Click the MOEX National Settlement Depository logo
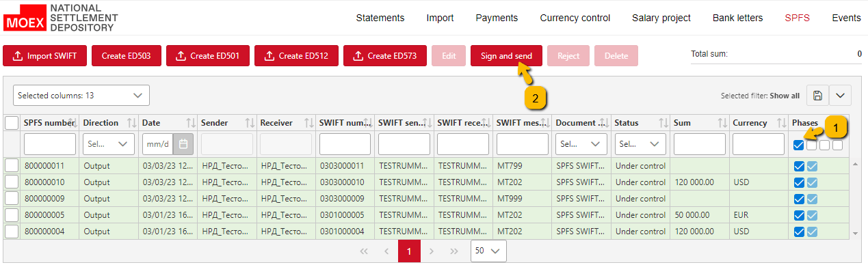The height and width of the screenshot is (265, 868). [x=61, y=18]
